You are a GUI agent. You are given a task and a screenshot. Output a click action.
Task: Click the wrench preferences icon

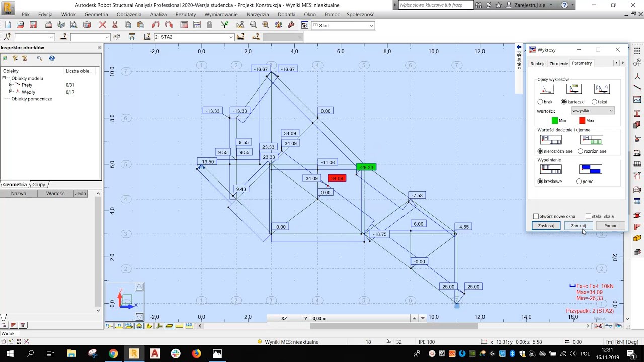291,25
